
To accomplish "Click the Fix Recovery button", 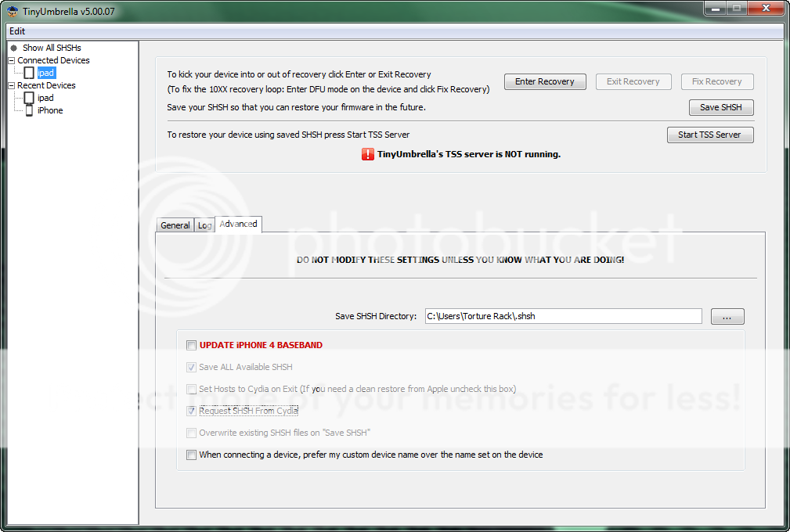I will point(717,81).
